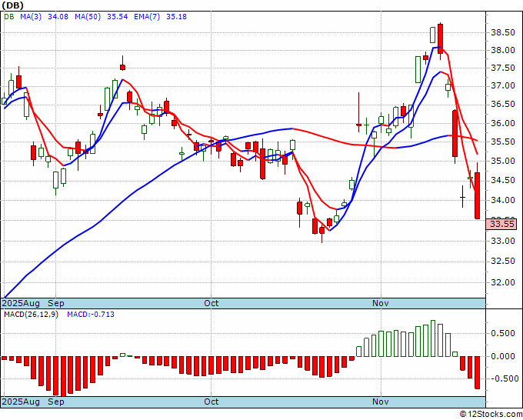Screen dimensions: 523x420
Task: Click the Sep label on MACD axis
Action: (56, 402)
